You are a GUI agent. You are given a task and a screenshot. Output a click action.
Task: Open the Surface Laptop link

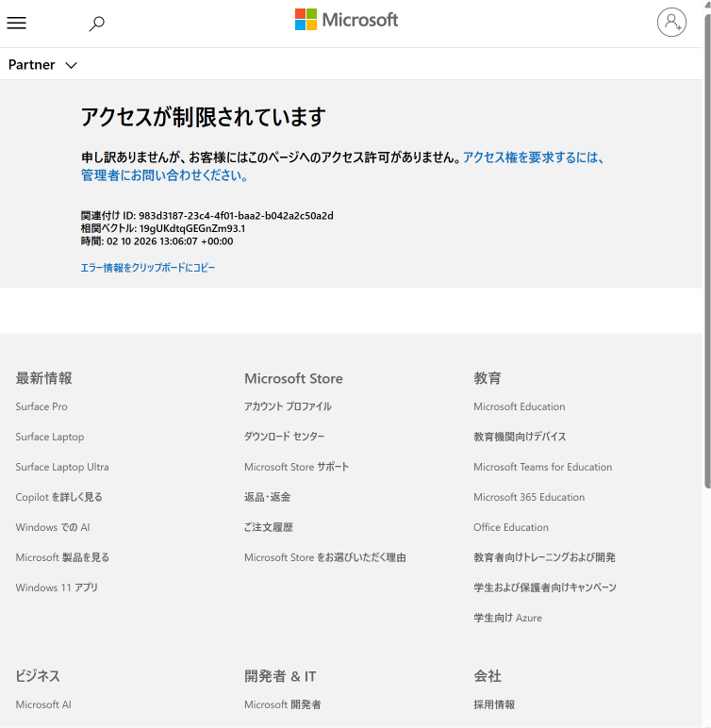tap(50, 437)
